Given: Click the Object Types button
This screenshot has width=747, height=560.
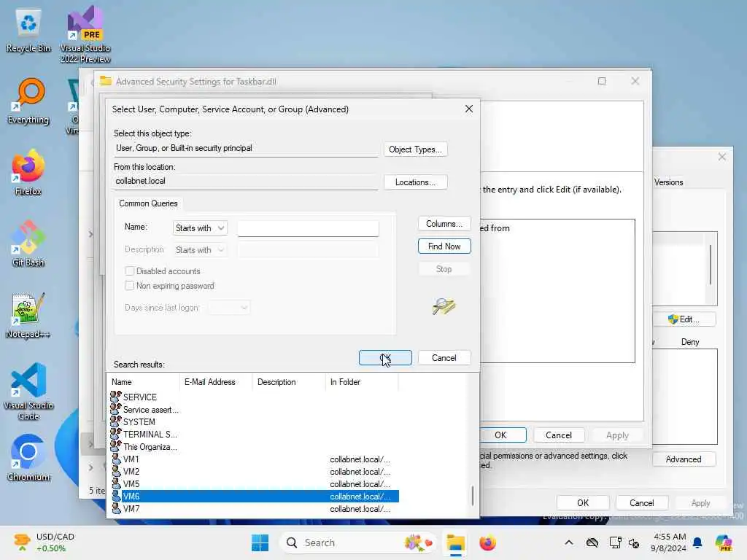Looking at the screenshot, I should pos(415,149).
